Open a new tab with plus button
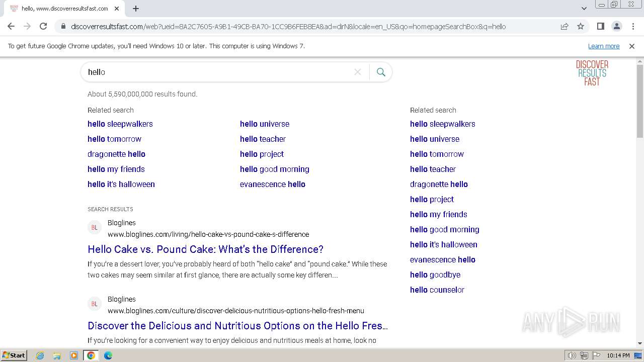The height and width of the screenshot is (362, 644). point(136,9)
